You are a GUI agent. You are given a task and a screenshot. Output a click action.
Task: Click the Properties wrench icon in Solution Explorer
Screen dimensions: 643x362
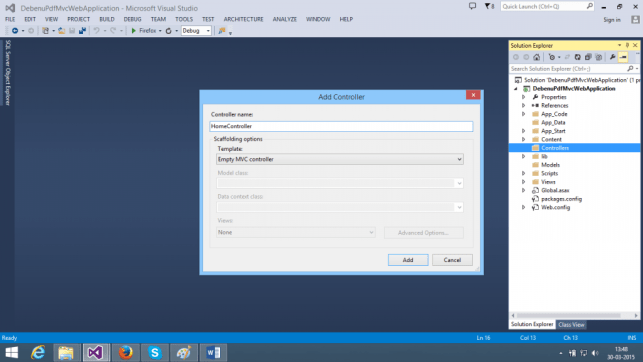[x=612, y=57]
